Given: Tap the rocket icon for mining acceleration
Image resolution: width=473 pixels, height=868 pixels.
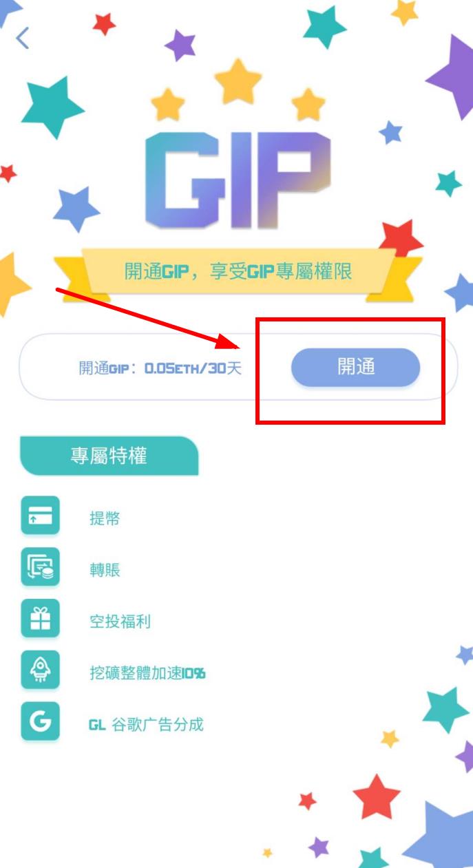Looking at the screenshot, I should click(x=40, y=669).
